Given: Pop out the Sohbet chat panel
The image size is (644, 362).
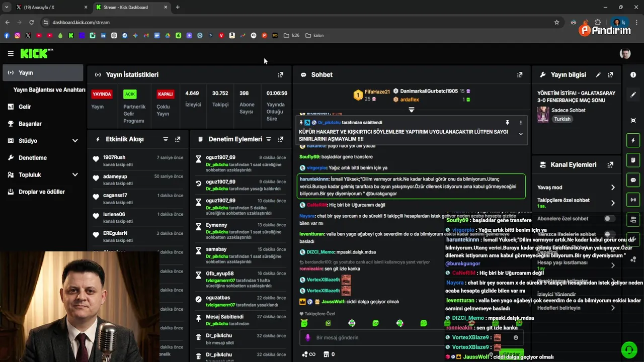Looking at the screenshot, I should 520,74.
